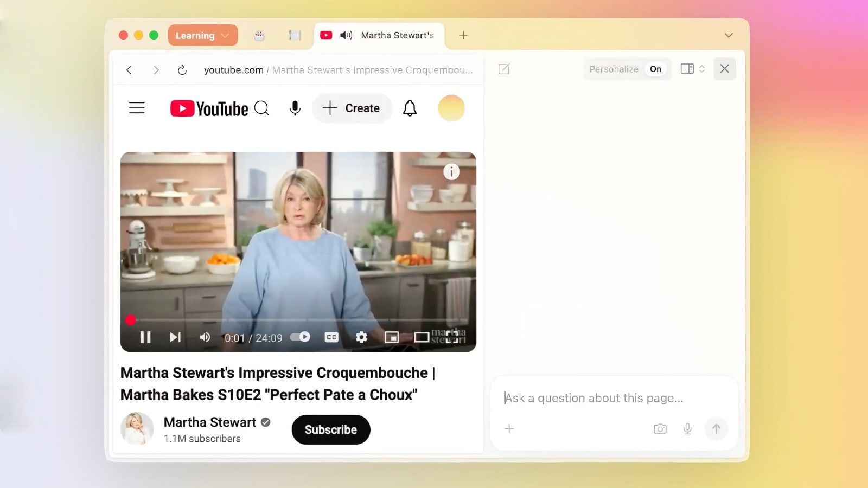Open the sidebar layout selector

pyautogui.click(x=692, y=69)
